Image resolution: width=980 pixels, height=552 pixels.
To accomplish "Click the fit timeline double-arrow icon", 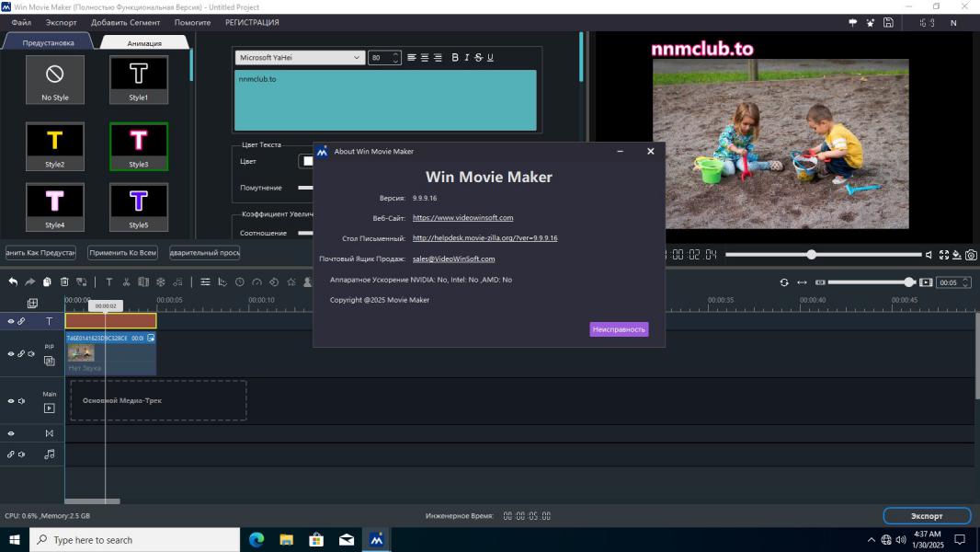I will coord(802,282).
